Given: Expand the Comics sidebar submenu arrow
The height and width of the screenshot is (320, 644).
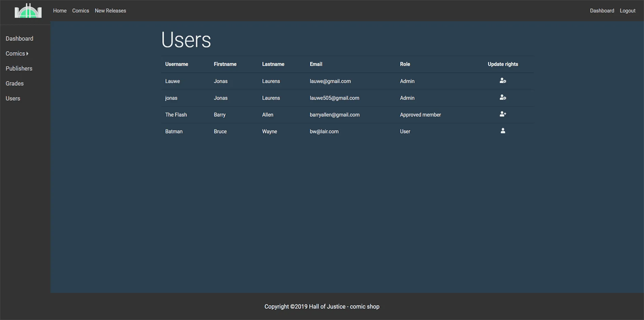Looking at the screenshot, I should point(27,54).
